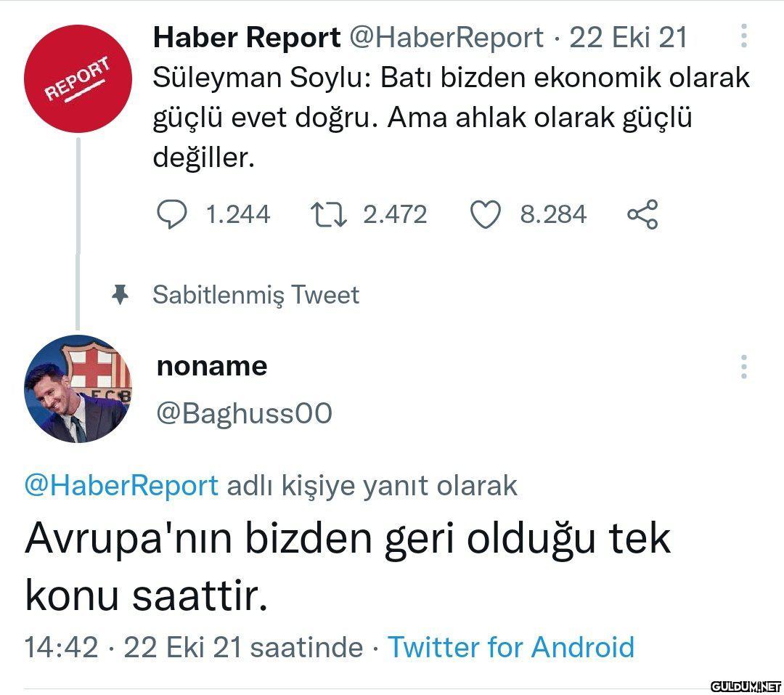Open the @HaberReport handle in tweet header
This screenshot has width=784, height=695.
446,38
